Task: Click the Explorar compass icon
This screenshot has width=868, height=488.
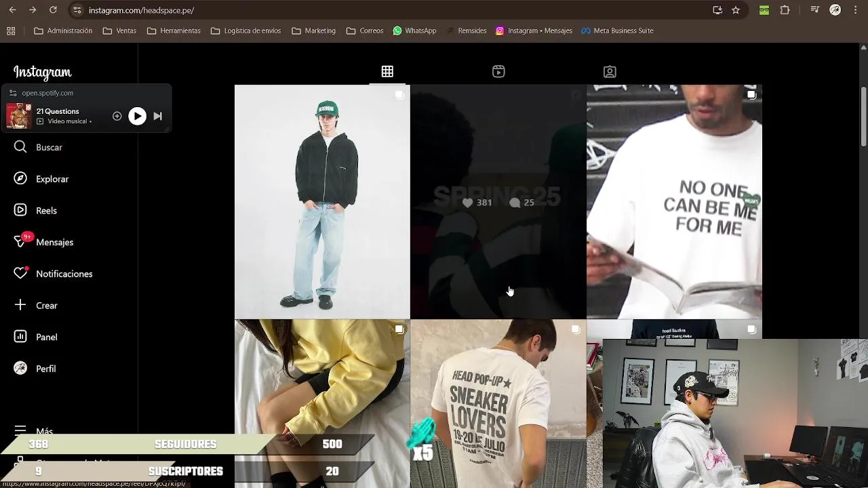Action: (x=20, y=179)
